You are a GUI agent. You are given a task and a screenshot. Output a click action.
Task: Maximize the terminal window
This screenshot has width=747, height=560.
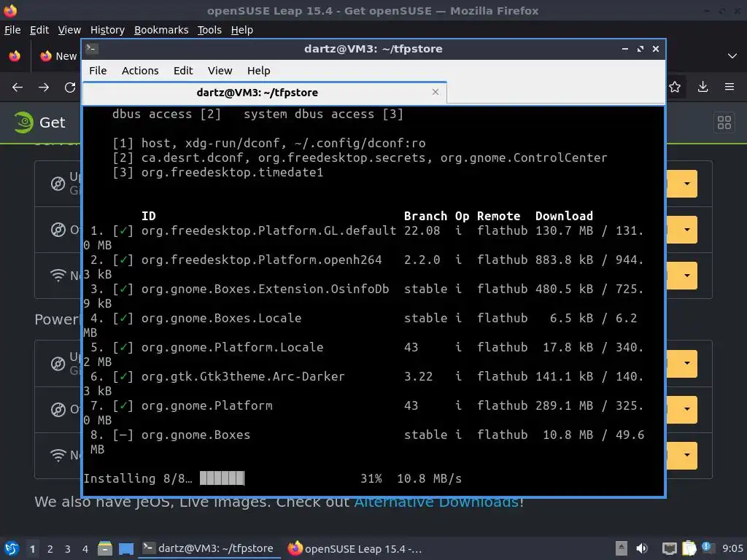tap(640, 49)
